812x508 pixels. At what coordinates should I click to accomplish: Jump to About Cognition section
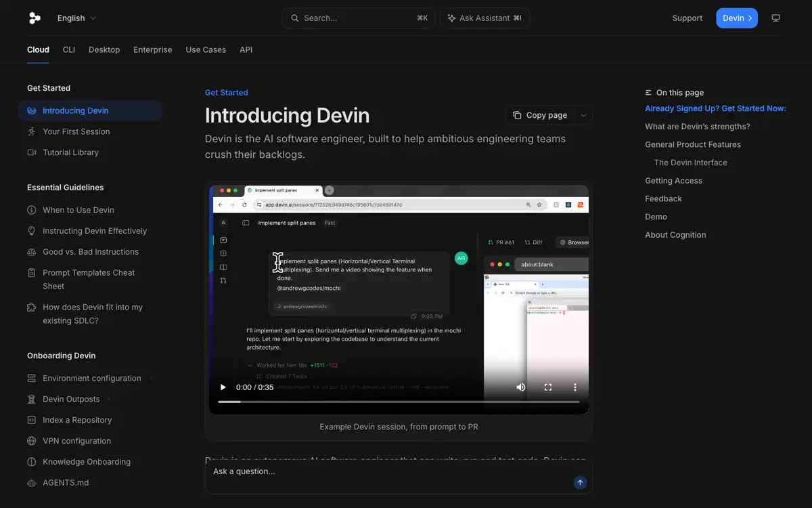(x=675, y=235)
